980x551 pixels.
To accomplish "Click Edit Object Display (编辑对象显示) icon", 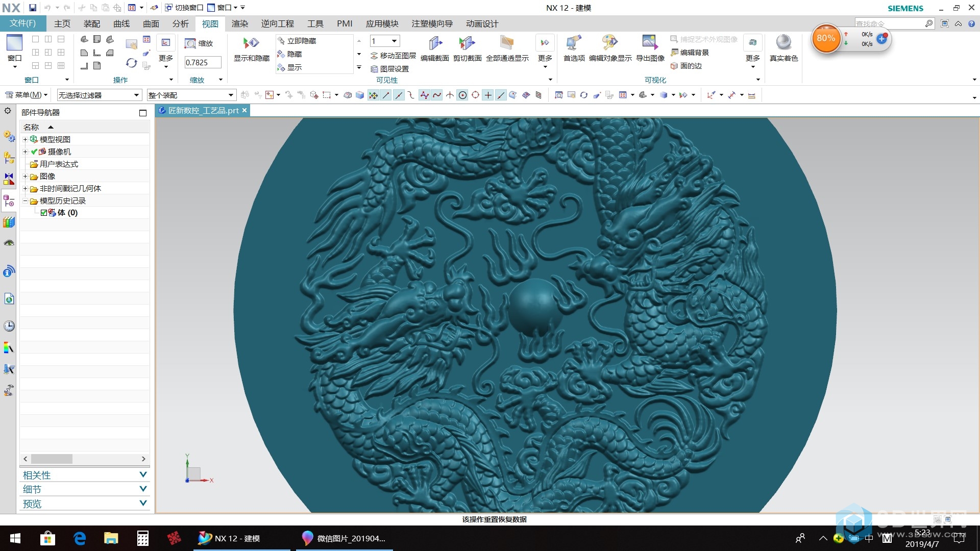I will pyautogui.click(x=610, y=43).
